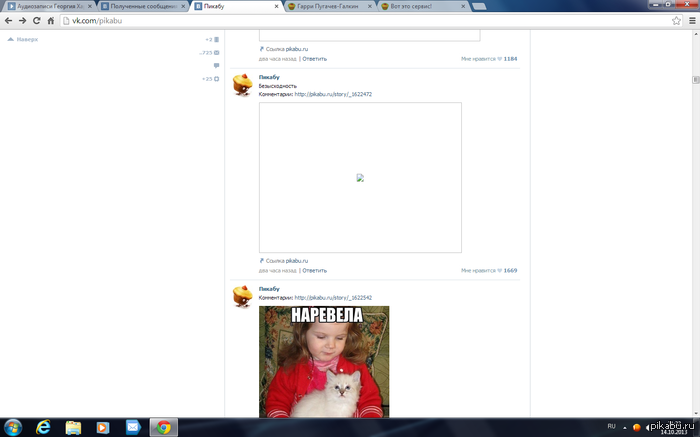Click the browser back arrow
Image resolution: width=700 pixels, height=437 pixels.
coord(9,20)
